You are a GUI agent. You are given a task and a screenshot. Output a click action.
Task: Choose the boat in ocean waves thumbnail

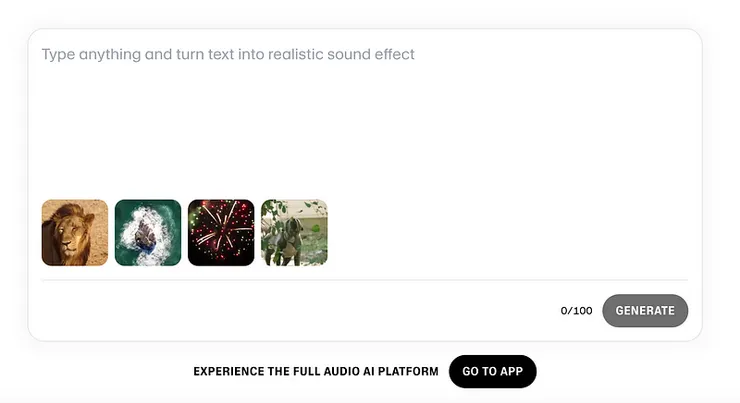tap(148, 233)
